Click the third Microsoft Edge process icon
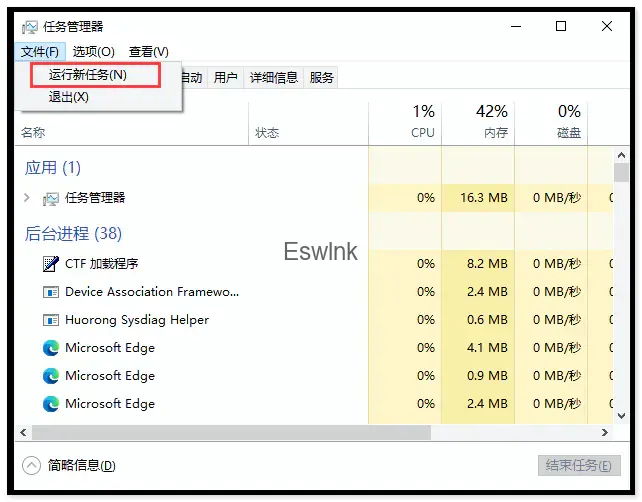Image resolution: width=642 pixels, height=502 pixels. tap(51, 404)
